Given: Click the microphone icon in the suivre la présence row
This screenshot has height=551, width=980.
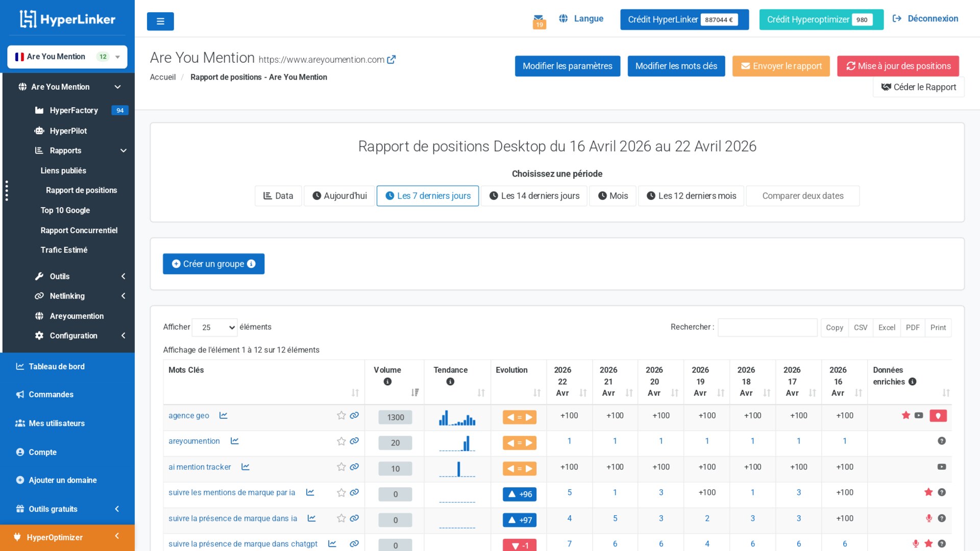Looking at the screenshot, I should (928, 518).
